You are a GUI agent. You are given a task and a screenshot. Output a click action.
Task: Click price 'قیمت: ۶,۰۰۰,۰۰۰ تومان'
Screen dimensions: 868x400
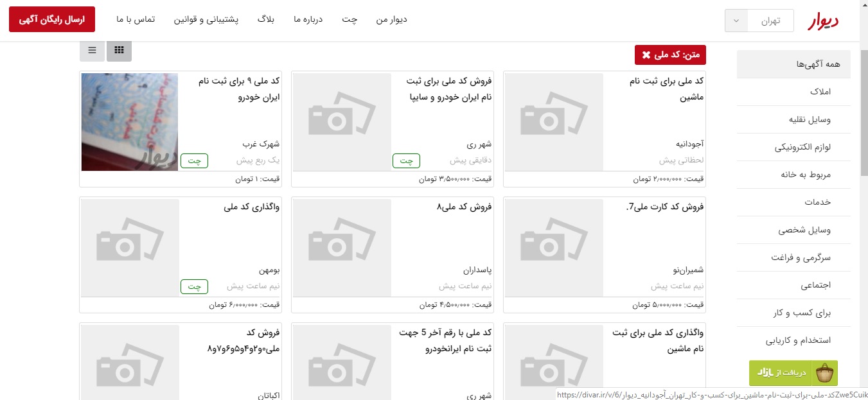pos(244,305)
